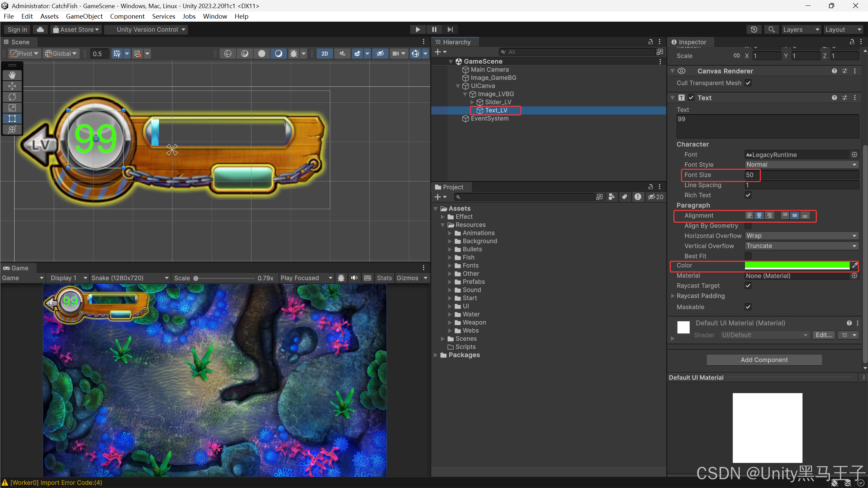Open the Font Style dropdown
Viewport: 868px width, 488px height.
tap(802, 165)
